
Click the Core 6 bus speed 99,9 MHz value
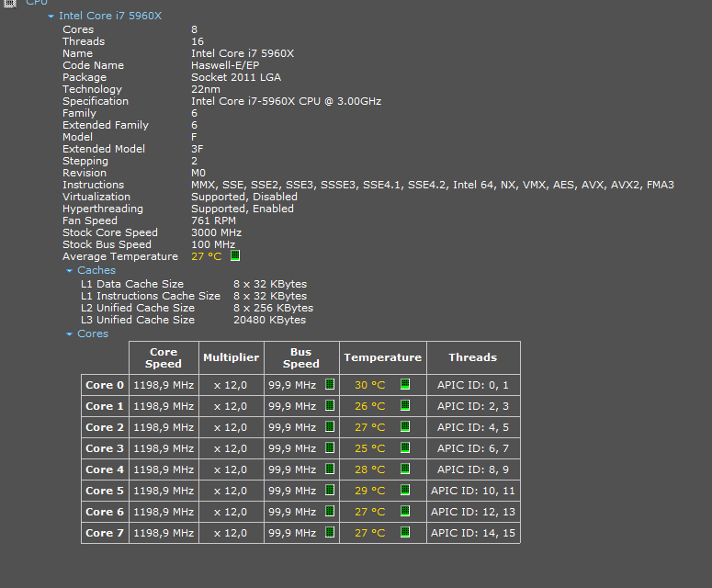pyautogui.click(x=292, y=512)
